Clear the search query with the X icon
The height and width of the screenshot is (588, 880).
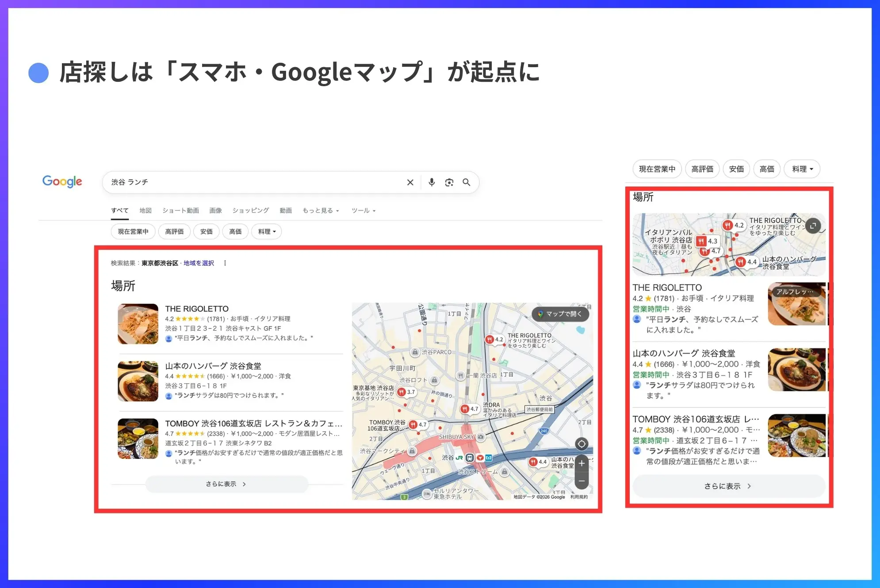[x=410, y=182]
